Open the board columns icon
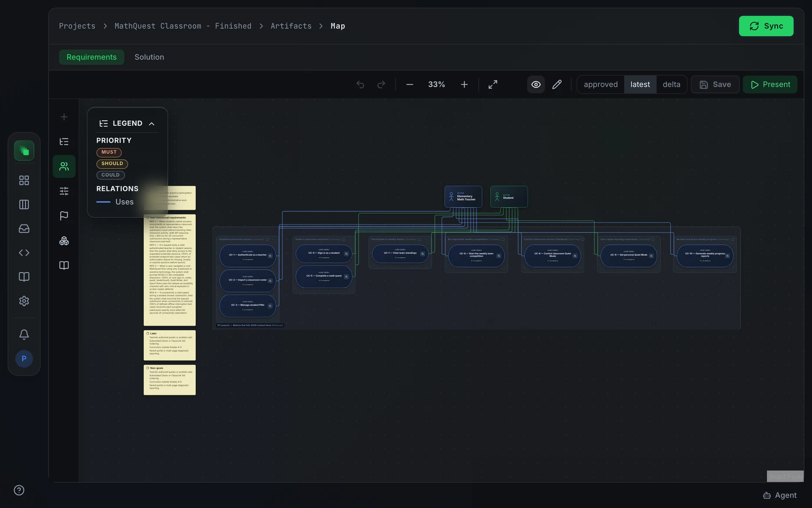The height and width of the screenshot is (508, 812). click(x=24, y=204)
